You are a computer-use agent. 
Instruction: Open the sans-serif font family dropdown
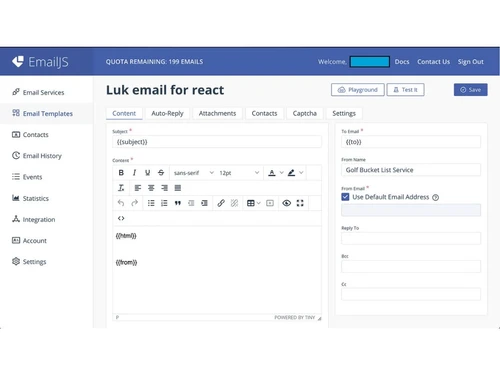tap(193, 173)
